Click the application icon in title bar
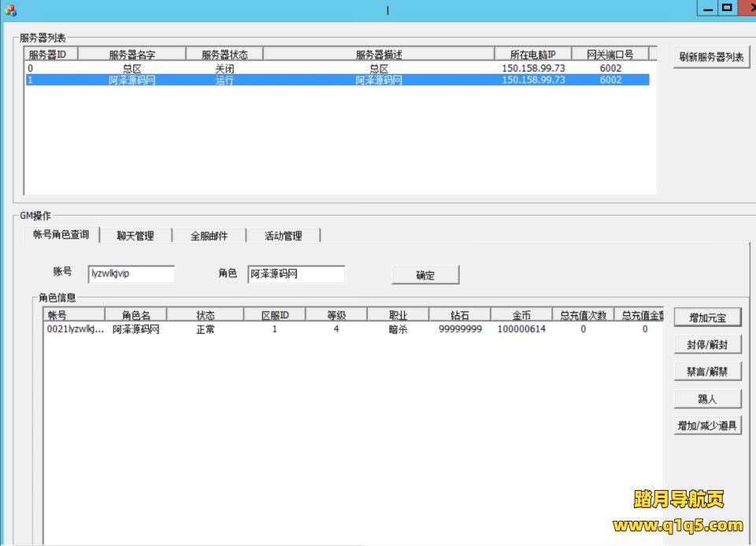The height and width of the screenshot is (546, 756). [10, 10]
